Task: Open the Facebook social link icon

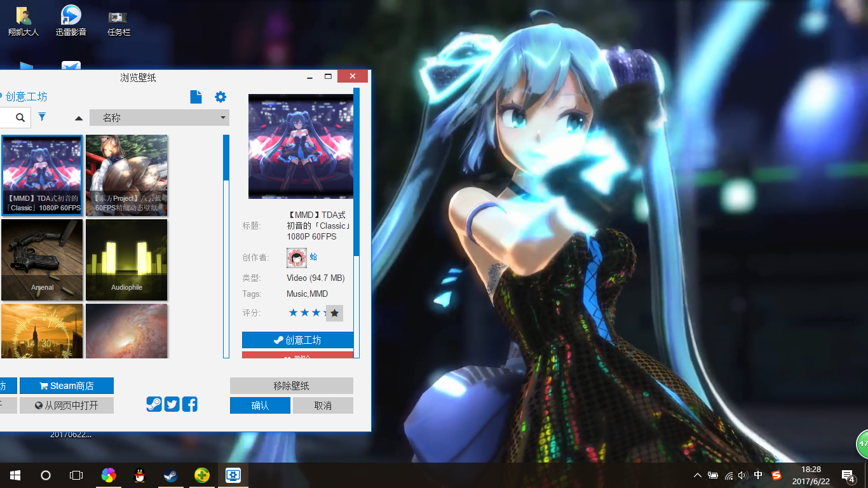Action: pos(189,404)
